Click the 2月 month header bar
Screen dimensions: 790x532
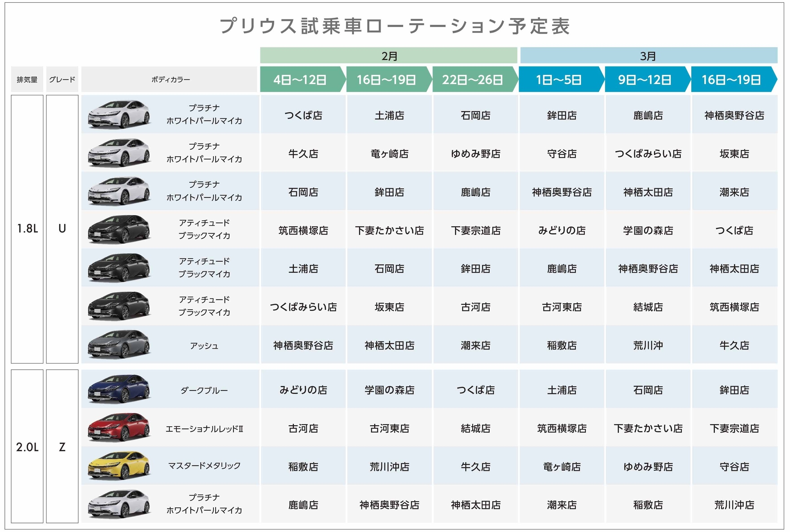388,55
